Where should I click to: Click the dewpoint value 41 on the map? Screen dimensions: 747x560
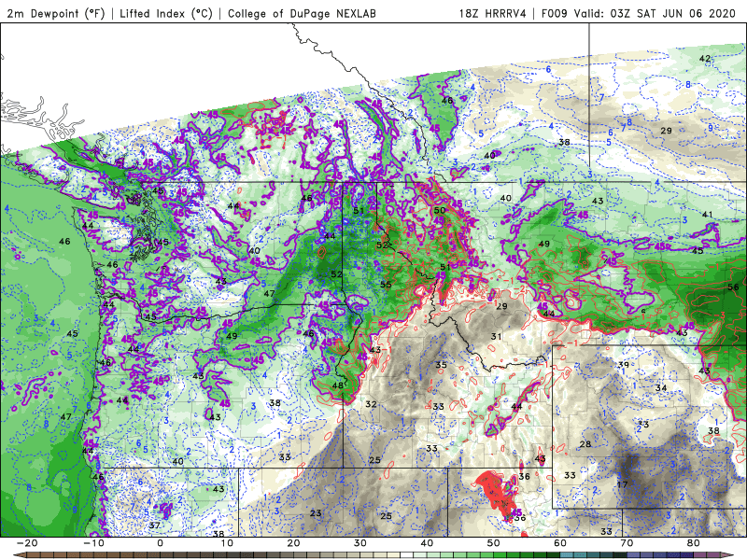[707, 215]
